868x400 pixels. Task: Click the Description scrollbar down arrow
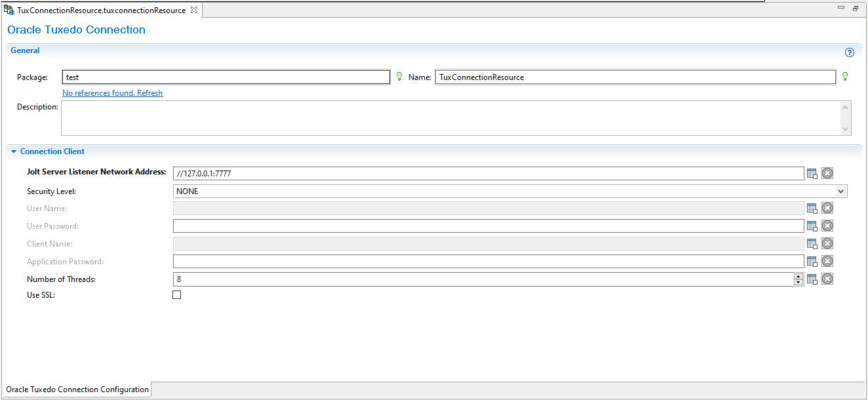point(845,129)
